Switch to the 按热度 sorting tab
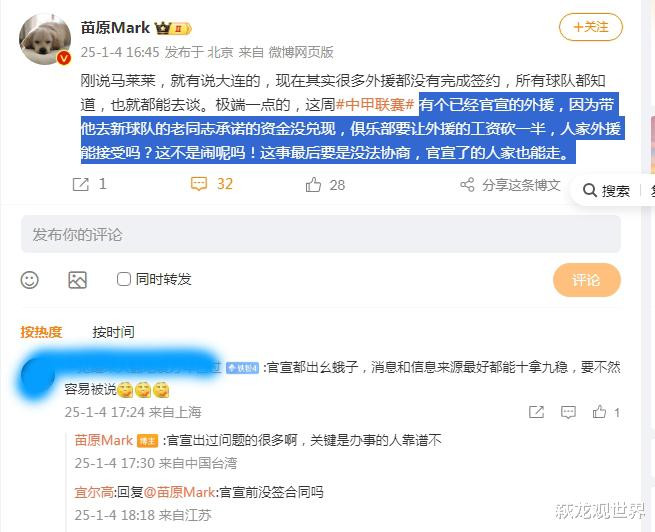655x532 pixels. 41,332
